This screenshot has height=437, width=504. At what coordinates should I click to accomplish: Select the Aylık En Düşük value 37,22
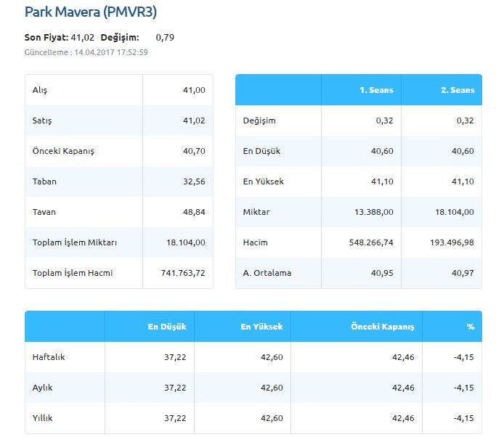(175, 388)
